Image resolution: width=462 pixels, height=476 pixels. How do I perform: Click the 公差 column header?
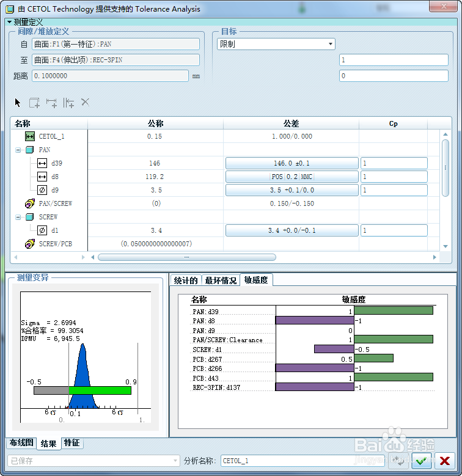[291, 123]
